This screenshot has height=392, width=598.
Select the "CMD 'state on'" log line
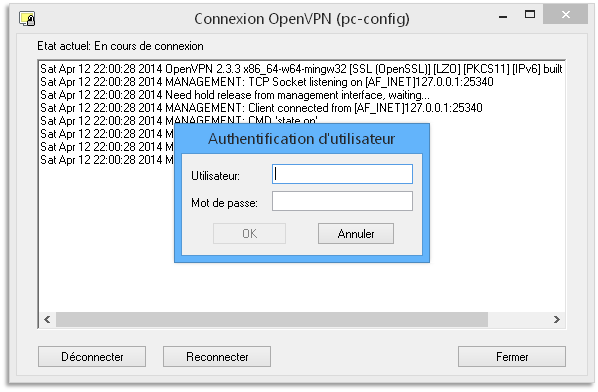coord(179,120)
